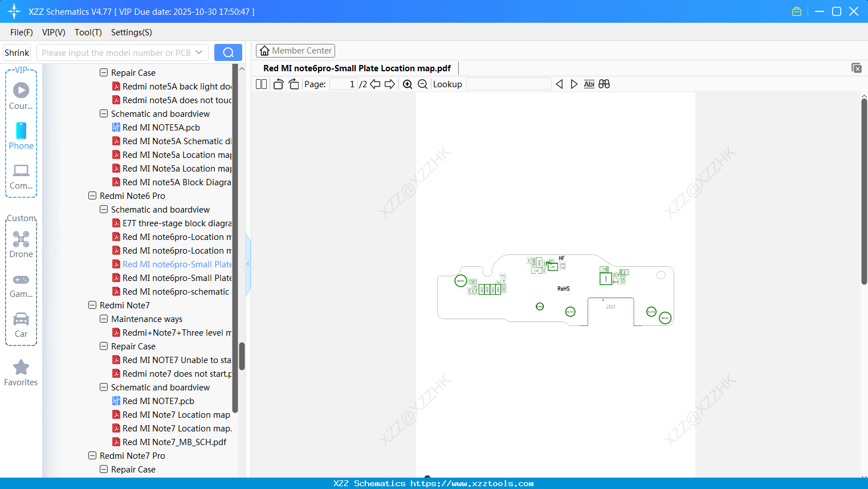Collapse the Redmi Note6 Pro node
The image size is (868, 489).
point(92,196)
